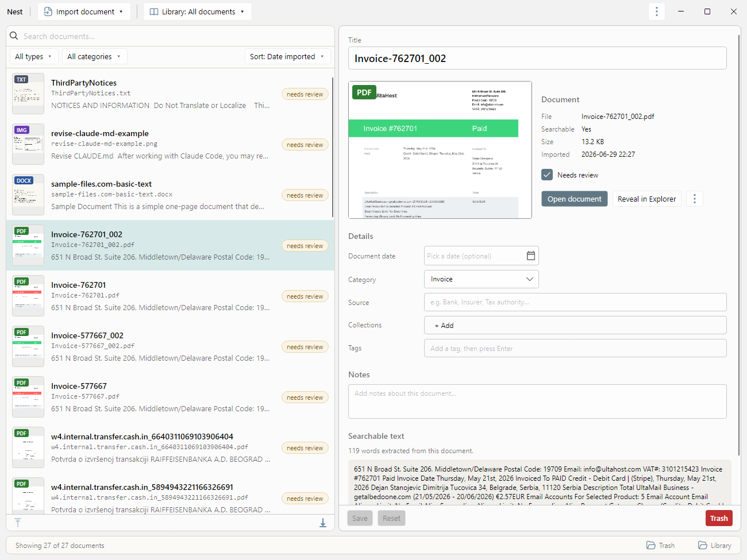
Task: Open the Library: All documents dropdown
Action: [198, 11]
